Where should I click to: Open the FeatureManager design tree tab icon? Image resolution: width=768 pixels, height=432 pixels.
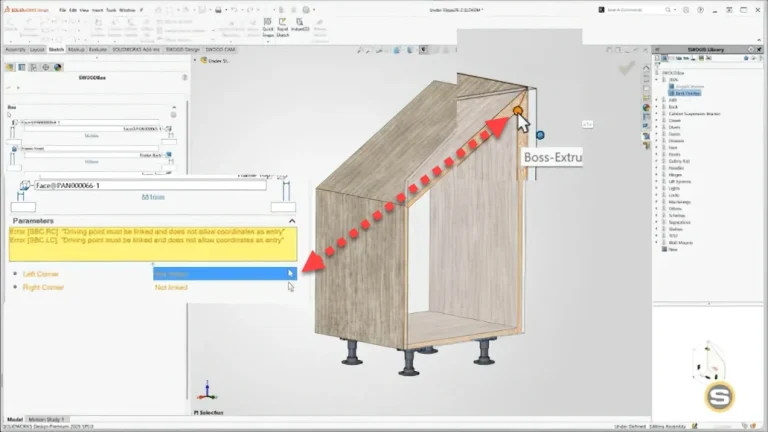coord(10,67)
